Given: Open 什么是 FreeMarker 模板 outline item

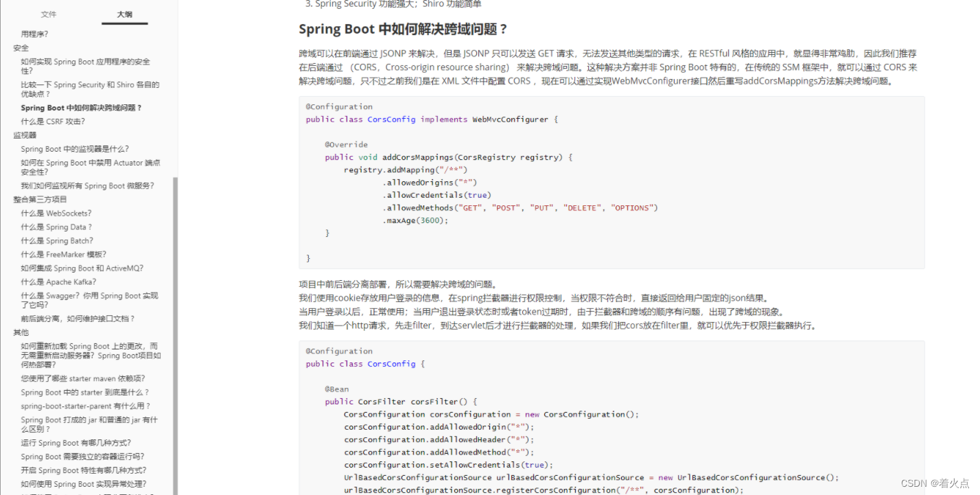Looking at the screenshot, I should click(63, 255).
